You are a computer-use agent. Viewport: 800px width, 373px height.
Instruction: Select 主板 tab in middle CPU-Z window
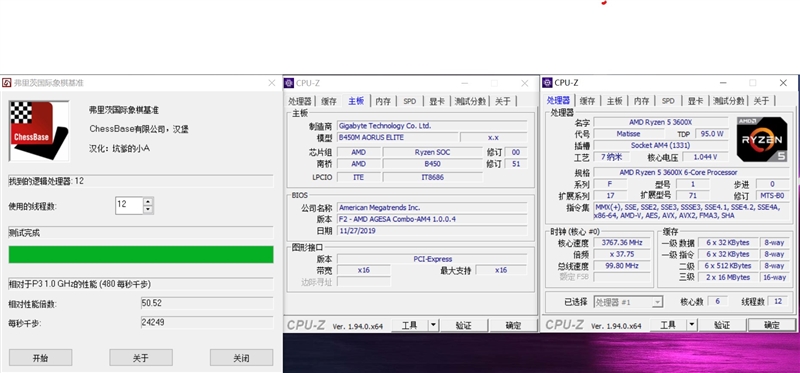click(356, 101)
